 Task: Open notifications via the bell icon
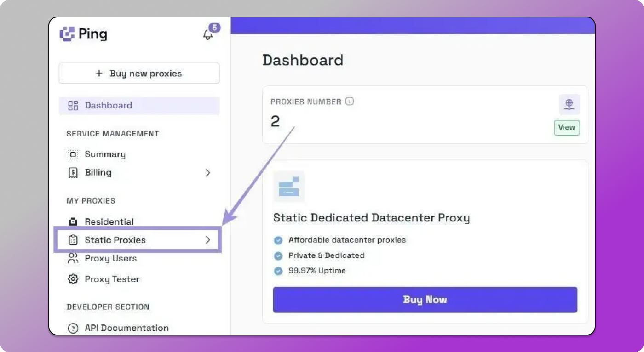point(208,34)
